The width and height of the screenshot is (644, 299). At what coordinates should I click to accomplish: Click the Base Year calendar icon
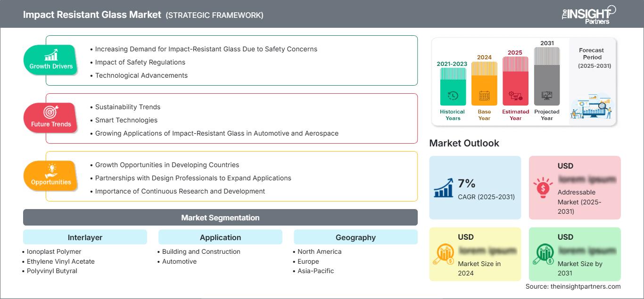[x=484, y=96]
